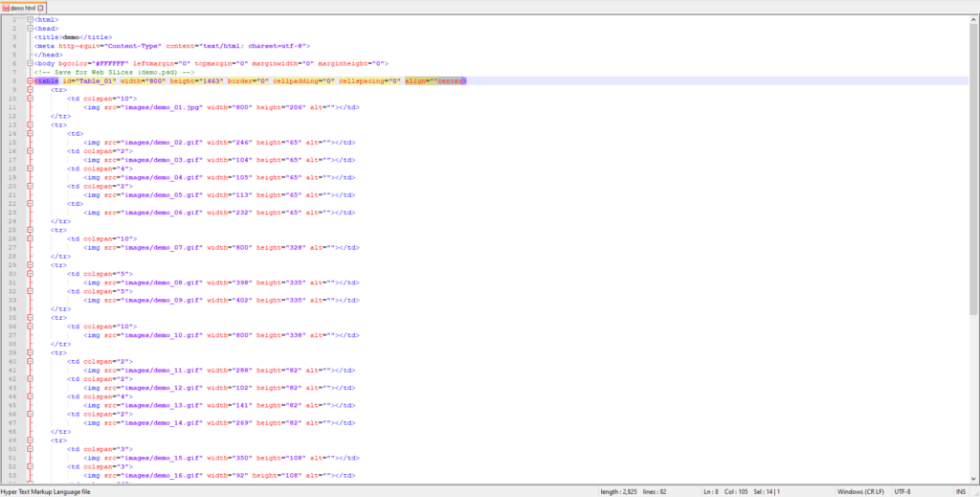980x497 pixels.
Task: Click the vertical scrollbar of the editor
Action: tap(974, 250)
